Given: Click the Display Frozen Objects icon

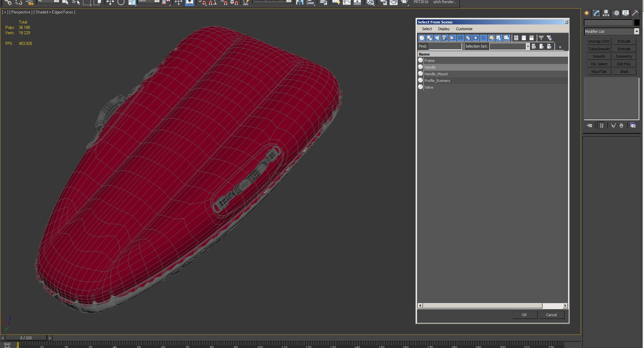Looking at the screenshot, I should point(499,38).
